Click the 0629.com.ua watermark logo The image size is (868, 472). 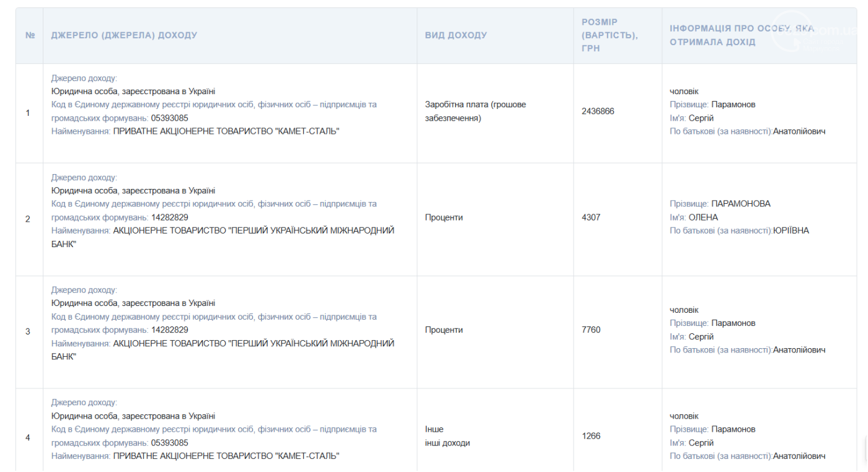(x=813, y=31)
